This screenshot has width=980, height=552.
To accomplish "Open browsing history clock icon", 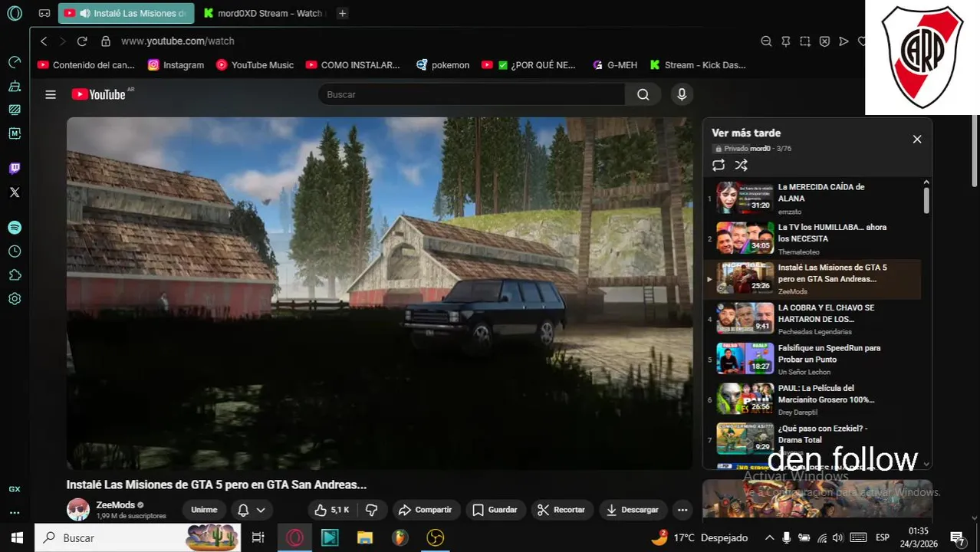I will point(15,251).
